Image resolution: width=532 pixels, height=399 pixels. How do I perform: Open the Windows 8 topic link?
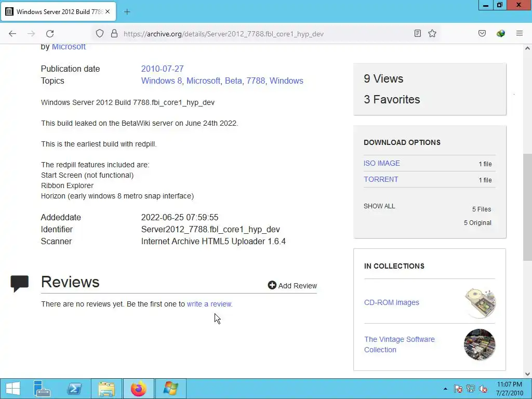coord(162,81)
